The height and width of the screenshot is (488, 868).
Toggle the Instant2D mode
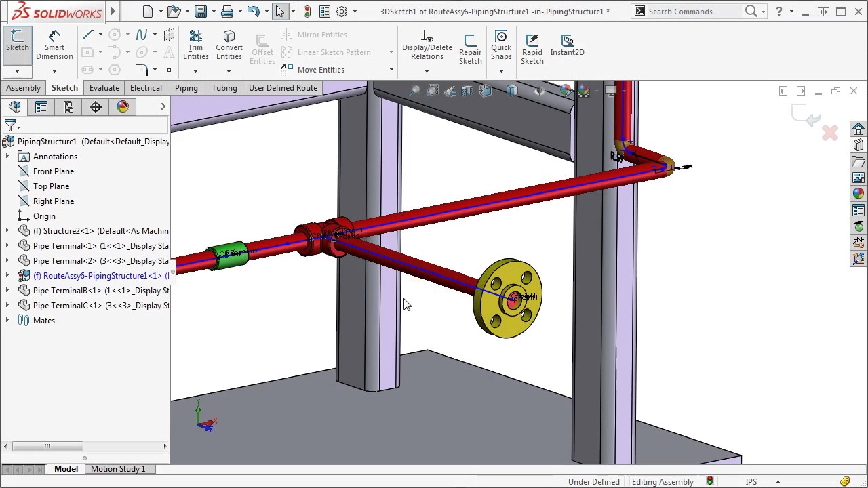(x=567, y=45)
